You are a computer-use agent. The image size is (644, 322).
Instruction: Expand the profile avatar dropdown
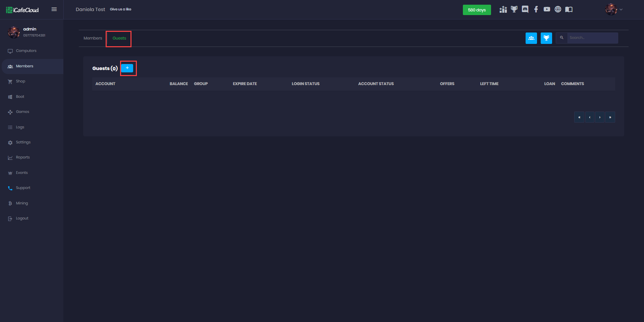coord(614,9)
